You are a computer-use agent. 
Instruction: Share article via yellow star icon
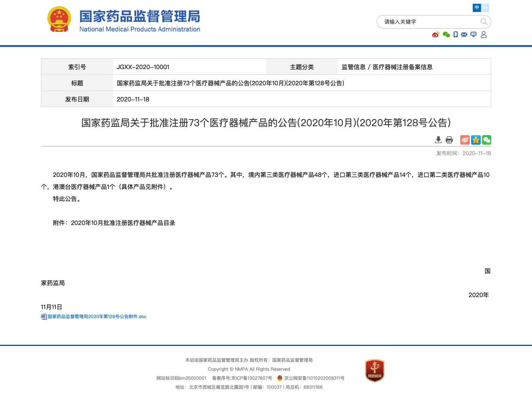point(476,140)
